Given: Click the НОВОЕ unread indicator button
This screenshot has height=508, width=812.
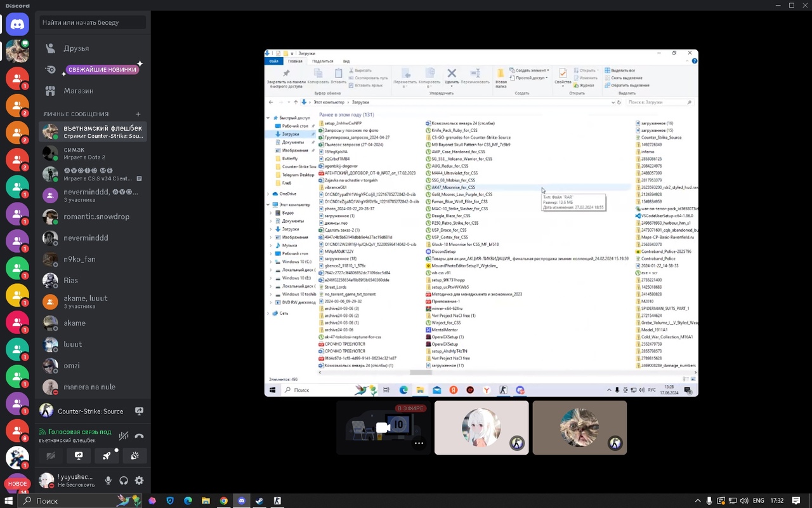Looking at the screenshot, I should point(17,483).
